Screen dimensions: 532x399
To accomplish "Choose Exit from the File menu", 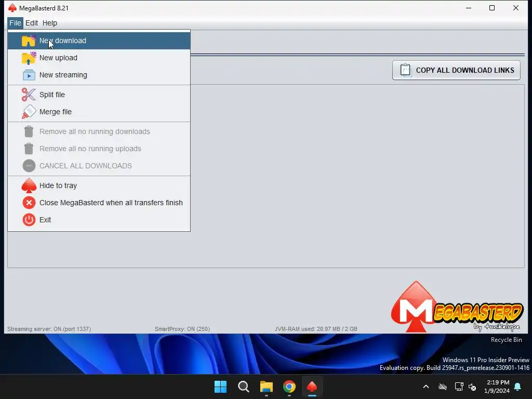I will (x=99, y=220).
